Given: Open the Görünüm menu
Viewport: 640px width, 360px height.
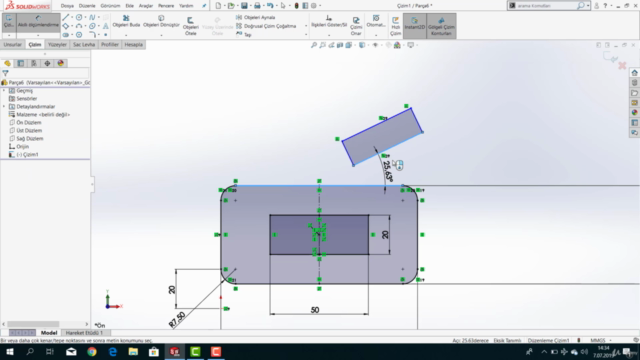Looking at the screenshot, I should click(110, 6).
